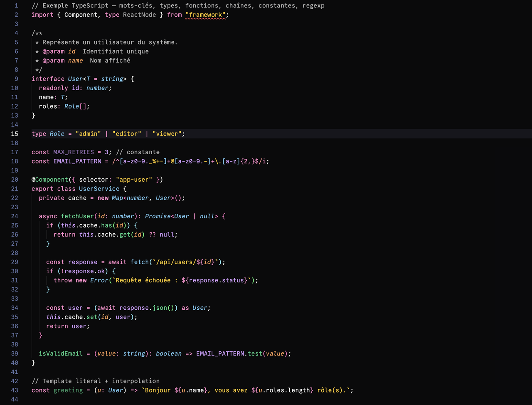The image size is (532, 405).
Task: Click the readonly modifier on line 10
Action: coord(54,88)
